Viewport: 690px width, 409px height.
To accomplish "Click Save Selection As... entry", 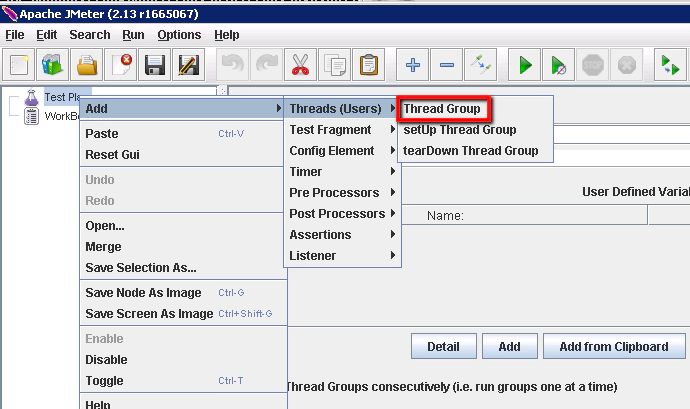I will (182, 268).
